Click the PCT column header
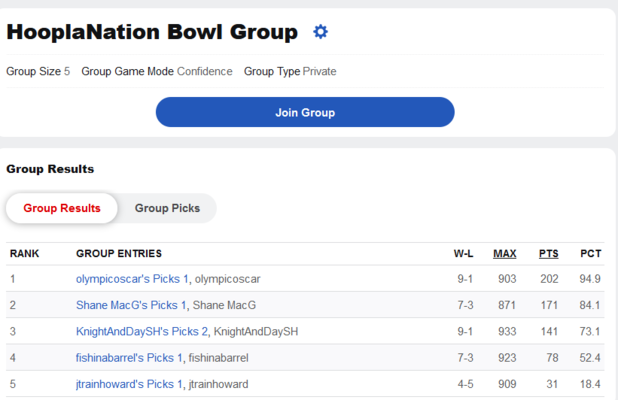The height and width of the screenshot is (400, 618). click(590, 253)
